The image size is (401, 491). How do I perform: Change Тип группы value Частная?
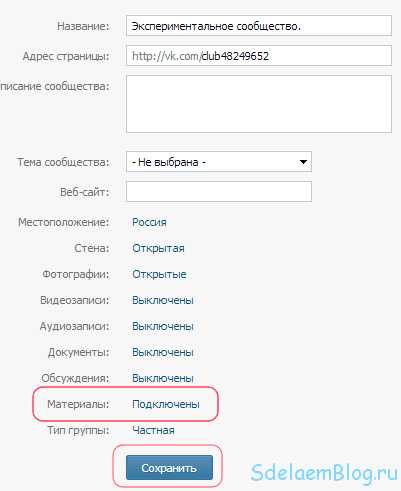pyautogui.click(x=153, y=430)
